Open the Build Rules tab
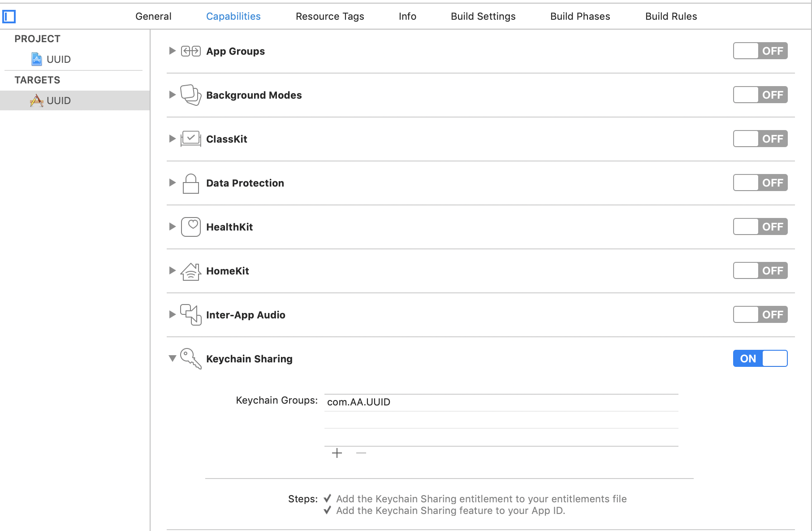Screen dimensions: 812x531 [671, 16]
